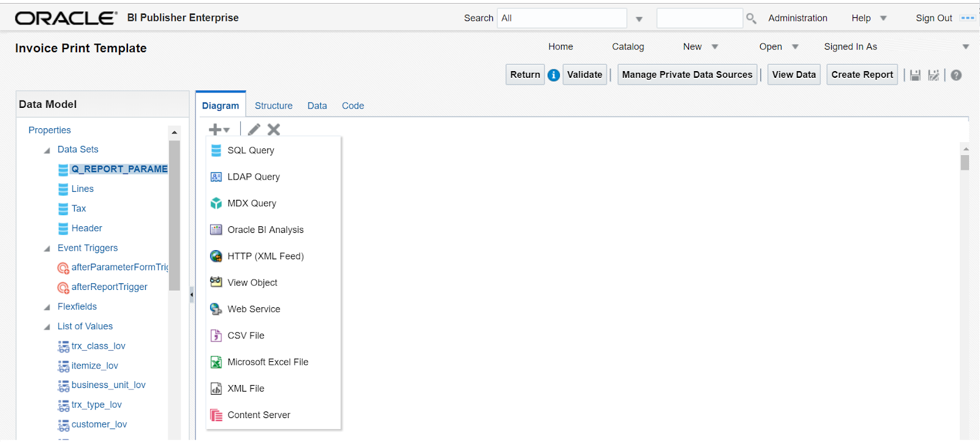Collapse the List of Values node
Image resolution: width=980 pixels, height=442 pixels.
(x=47, y=327)
